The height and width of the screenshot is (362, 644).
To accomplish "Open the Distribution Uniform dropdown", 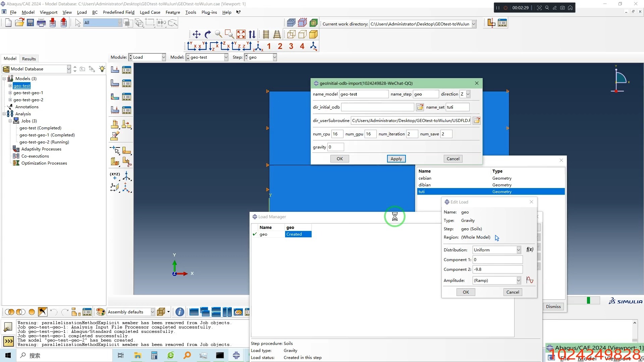I will (x=519, y=250).
